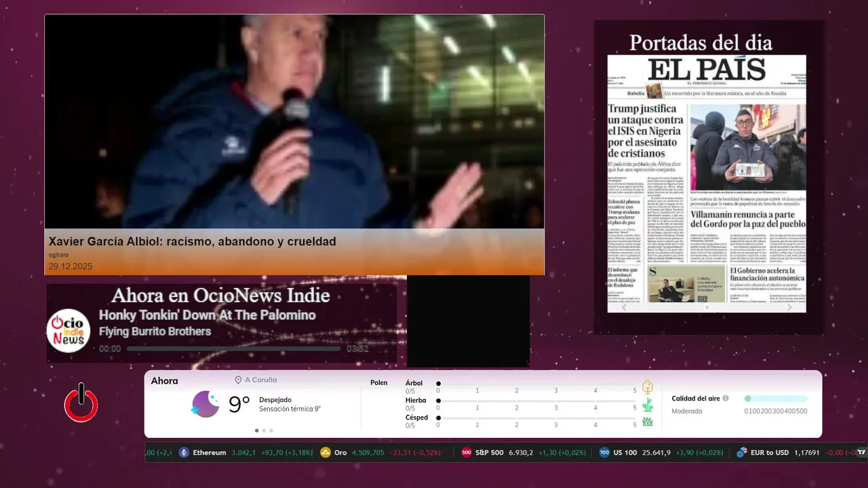Click Oro ticker entry
This screenshot has width=868, height=488.
[380, 453]
